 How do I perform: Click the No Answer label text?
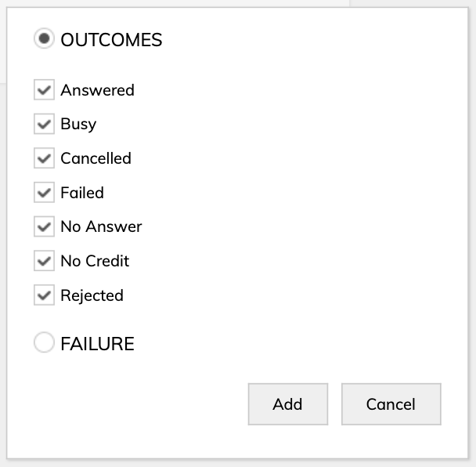pyautogui.click(x=101, y=227)
